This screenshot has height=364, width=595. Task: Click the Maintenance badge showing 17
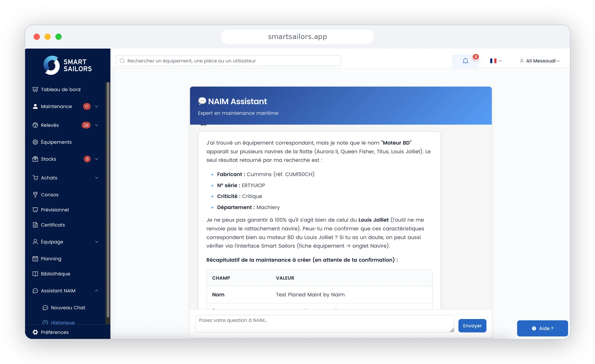(87, 106)
